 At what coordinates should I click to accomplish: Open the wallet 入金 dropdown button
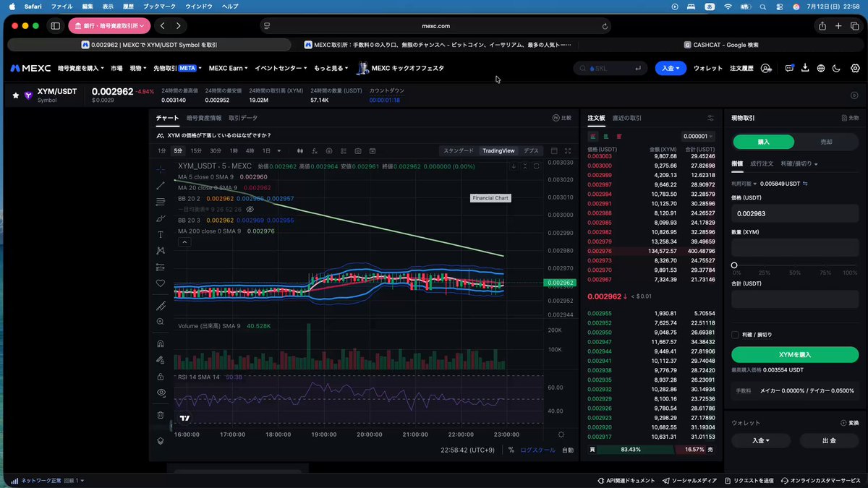pyautogui.click(x=759, y=440)
